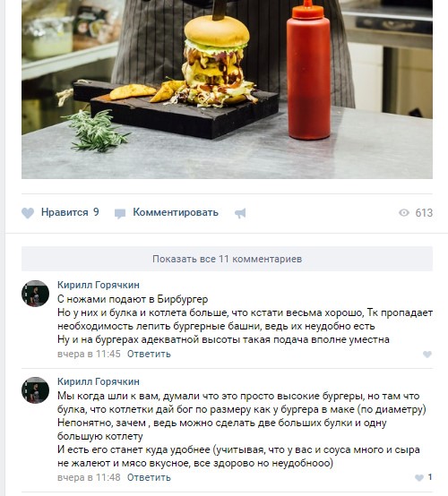Like the comment posted at 11:48
448x496 pixels.
click(419, 478)
